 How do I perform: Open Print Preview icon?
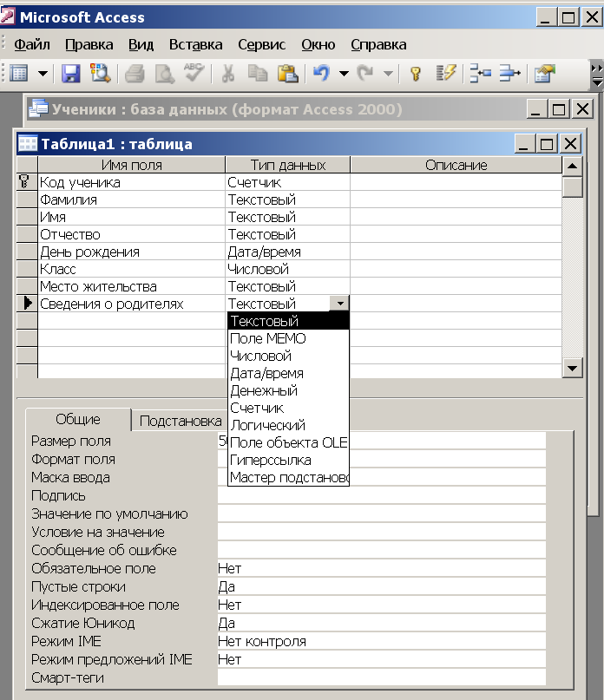click(164, 73)
